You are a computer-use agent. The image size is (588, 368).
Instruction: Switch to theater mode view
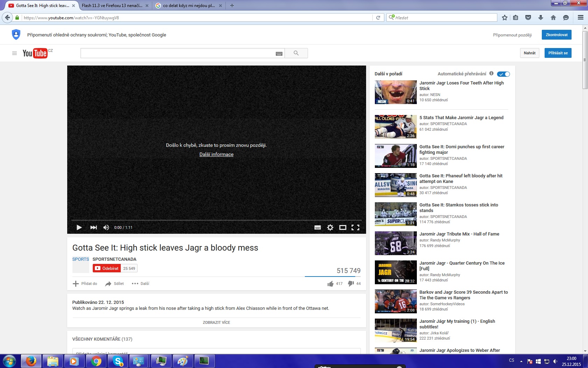click(343, 227)
